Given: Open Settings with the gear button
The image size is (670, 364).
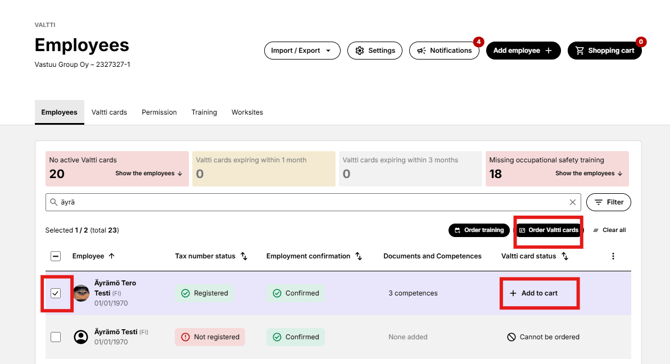Looking at the screenshot, I should [x=374, y=50].
